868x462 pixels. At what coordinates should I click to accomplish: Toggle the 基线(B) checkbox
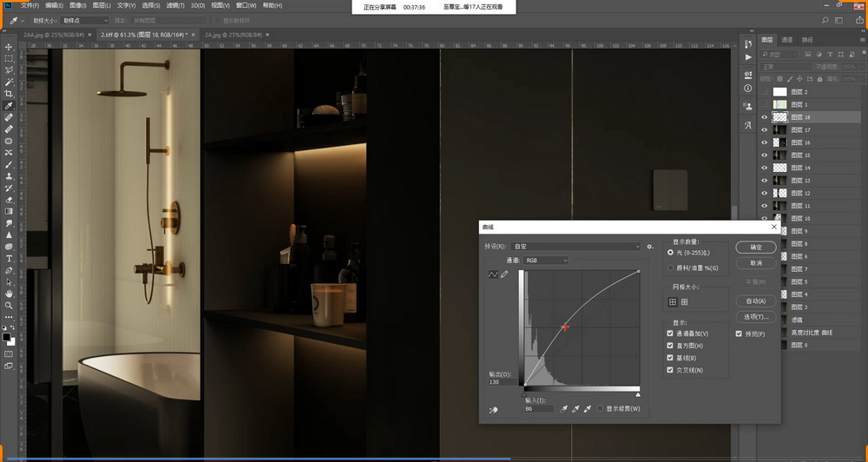pyautogui.click(x=670, y=358)
